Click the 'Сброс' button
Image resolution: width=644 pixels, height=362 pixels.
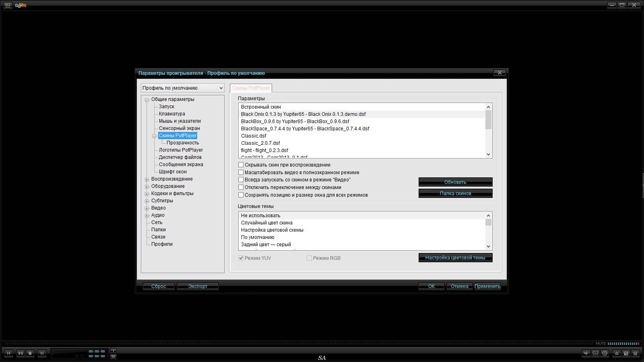pos(159,286)
